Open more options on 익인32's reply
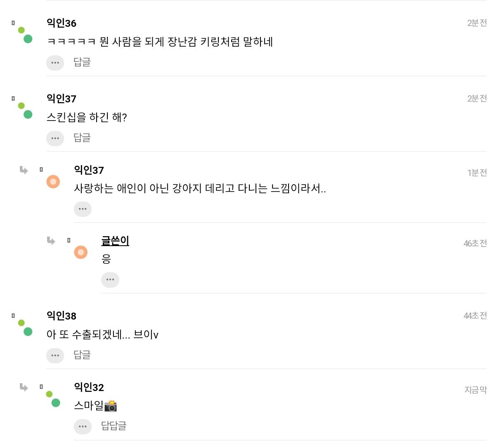Image resolution: width=495 pixels, height=448 pixels. (x=83, y=427)
